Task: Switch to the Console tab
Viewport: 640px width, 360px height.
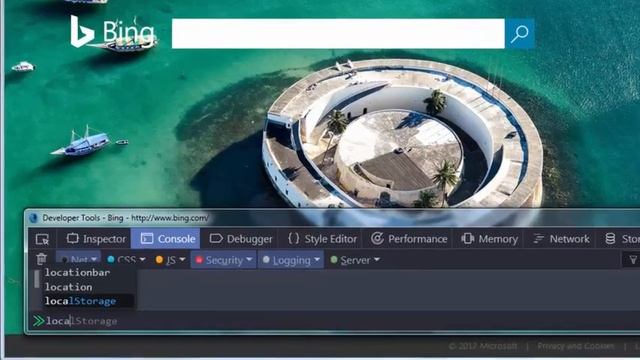Action: tap(166, 239)
